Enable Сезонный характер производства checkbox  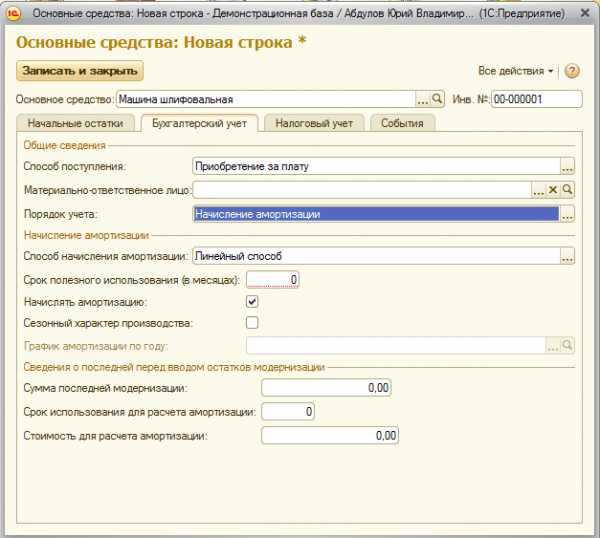point(252,323)
